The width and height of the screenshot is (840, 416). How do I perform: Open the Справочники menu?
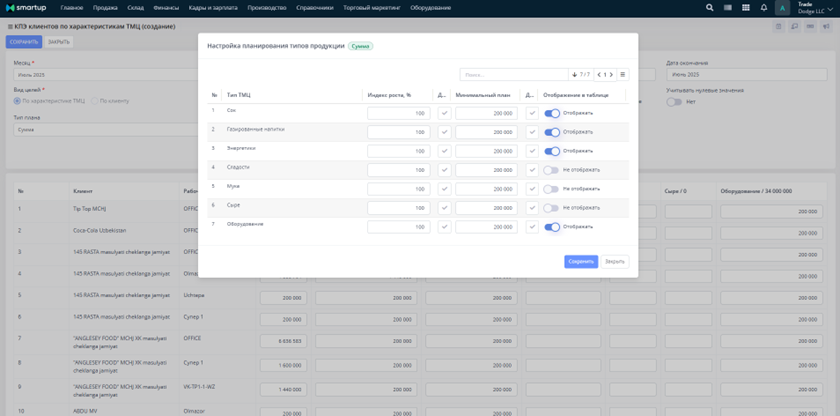[x=314, y=8]
